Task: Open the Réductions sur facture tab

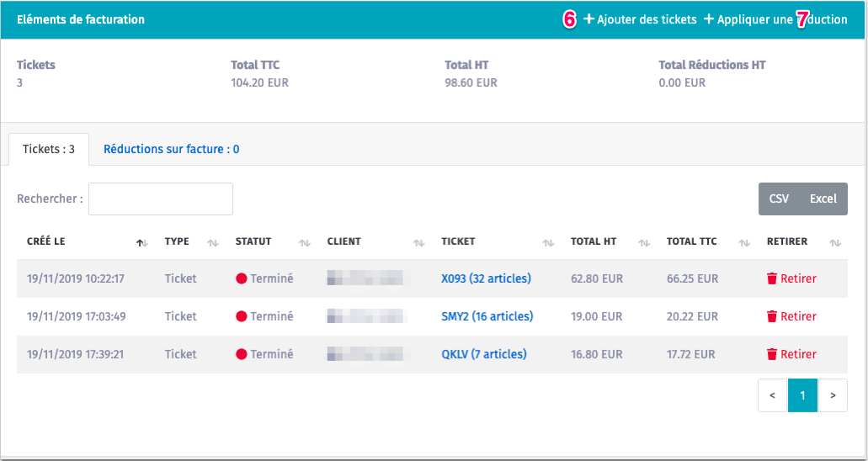Action: (171, 149)
